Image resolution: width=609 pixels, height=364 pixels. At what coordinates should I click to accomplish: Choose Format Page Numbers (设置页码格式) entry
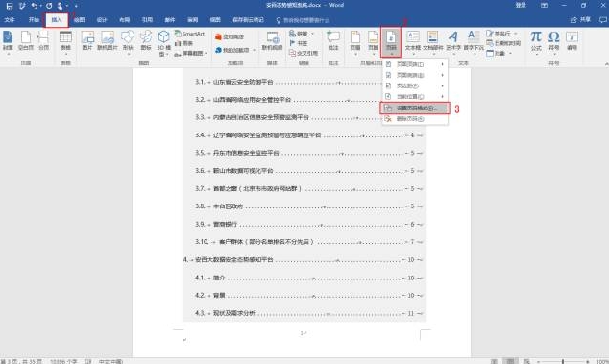pyautogui.click(x=415, y=108)
